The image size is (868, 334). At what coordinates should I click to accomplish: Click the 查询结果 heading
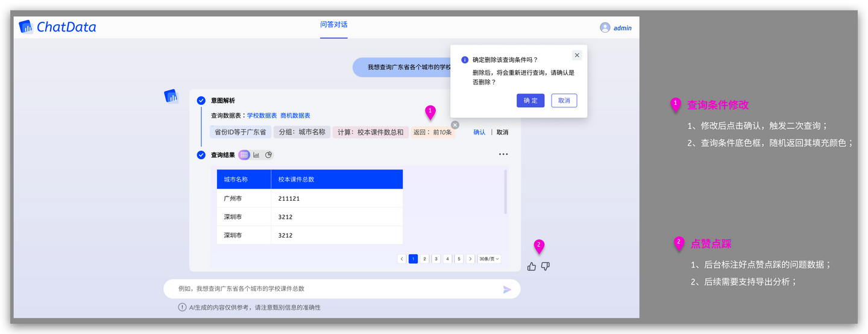coord(223,155)
